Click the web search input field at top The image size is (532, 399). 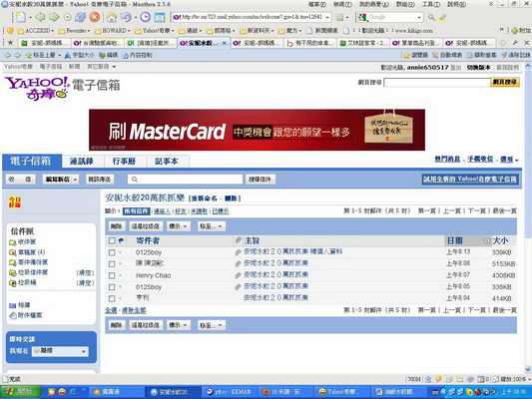pyautogui.click(x=437, y=83)
